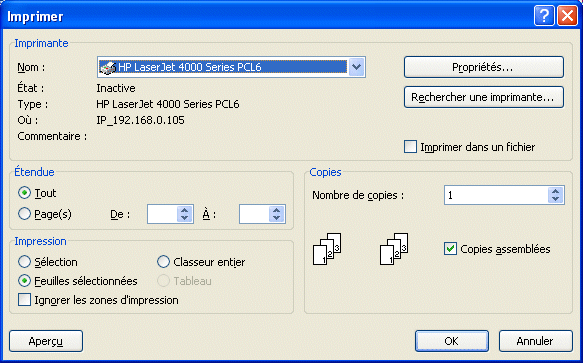Increase the De page value

click(x=185, y=210)
